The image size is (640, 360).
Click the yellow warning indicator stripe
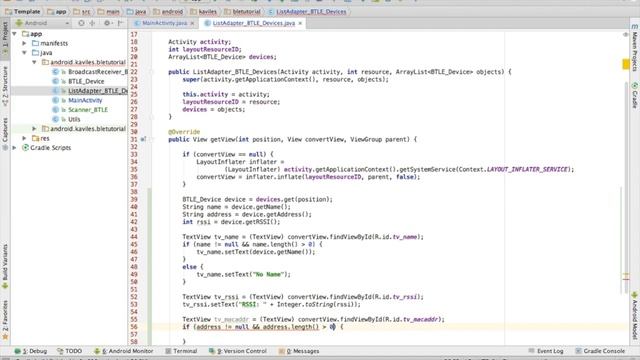(x=626, y=64)
